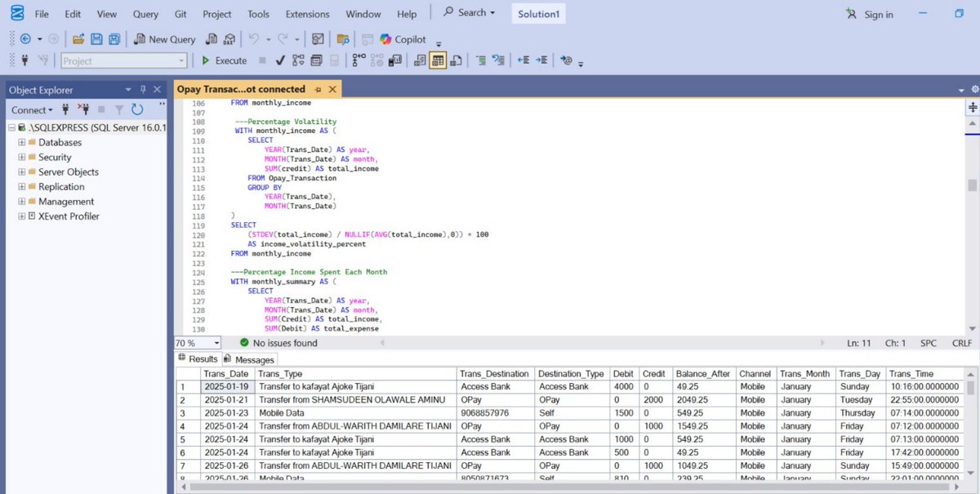This screenshot has height=494, width=980.
Task: Expand the Security node
Action: point(21,157)
